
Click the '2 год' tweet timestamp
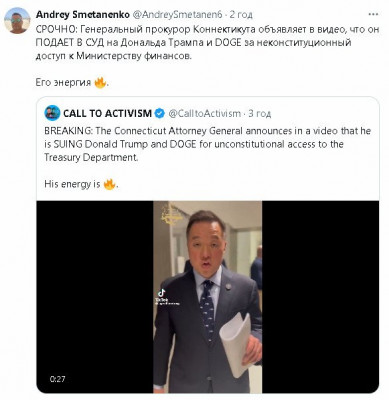241,15
